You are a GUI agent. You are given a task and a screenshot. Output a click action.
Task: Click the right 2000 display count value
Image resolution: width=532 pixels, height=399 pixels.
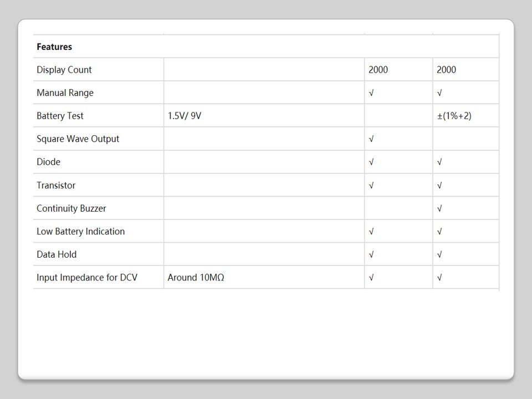[x=446, y=70]
